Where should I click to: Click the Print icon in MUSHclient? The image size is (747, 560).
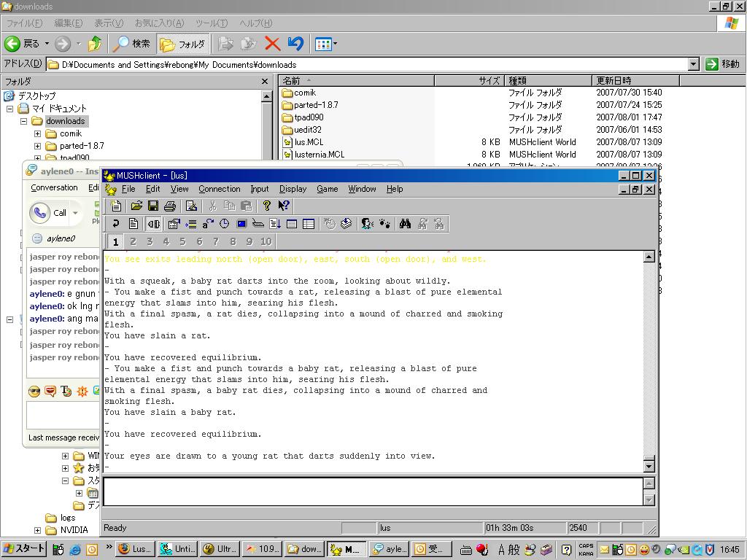pyautogui.click(x=170, y=206)
